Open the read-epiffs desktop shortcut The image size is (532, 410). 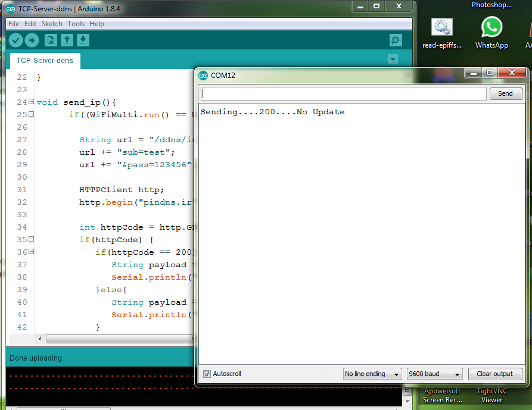[442, 33]
